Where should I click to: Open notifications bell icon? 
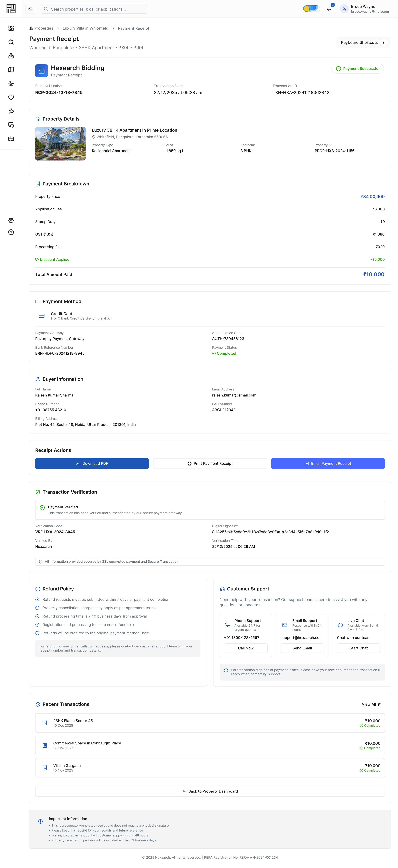pyautogui.click(x=329, y=9)
